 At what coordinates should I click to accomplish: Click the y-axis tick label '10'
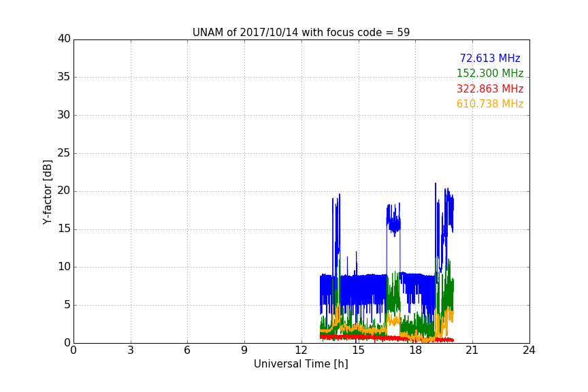coord(64,267)
